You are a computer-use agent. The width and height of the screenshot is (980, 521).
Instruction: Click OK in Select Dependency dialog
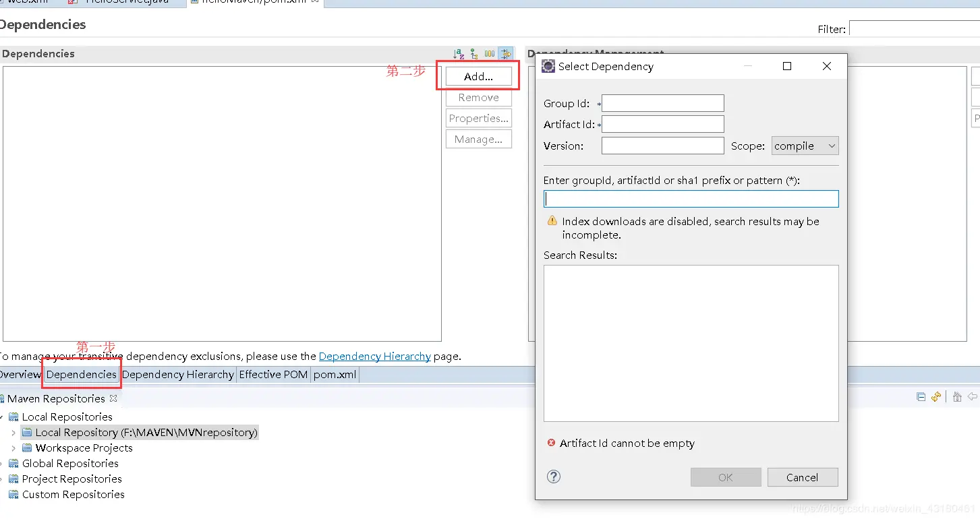[x=726, y=477]
